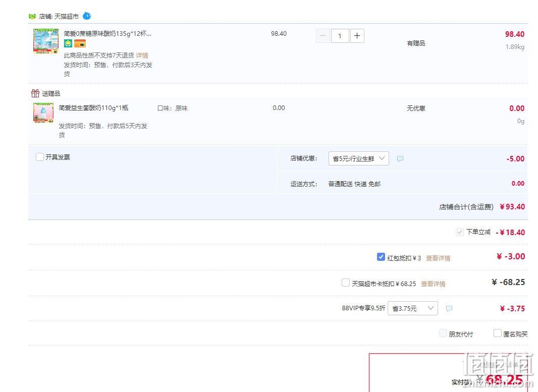
Task: Open 查看详情 link for supermarket card deduction
Action: (433, 284)
